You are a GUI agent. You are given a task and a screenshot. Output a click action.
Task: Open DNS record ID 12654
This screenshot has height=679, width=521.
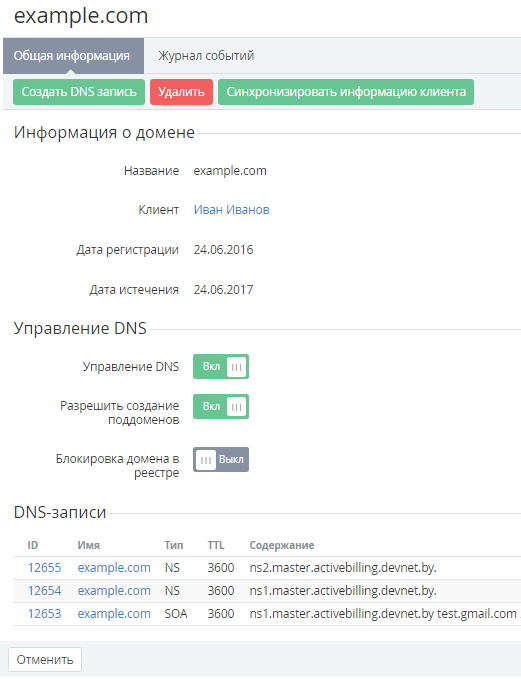45,591
